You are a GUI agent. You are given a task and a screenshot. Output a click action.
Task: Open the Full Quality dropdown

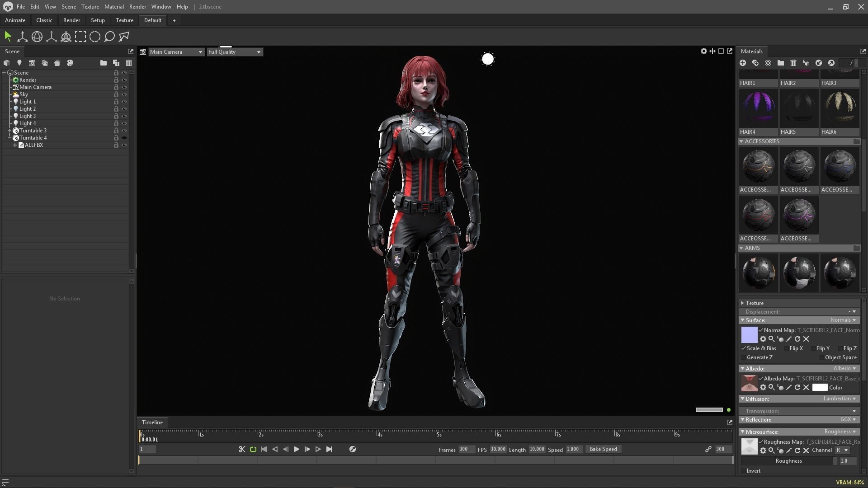(x=235, y=52)
